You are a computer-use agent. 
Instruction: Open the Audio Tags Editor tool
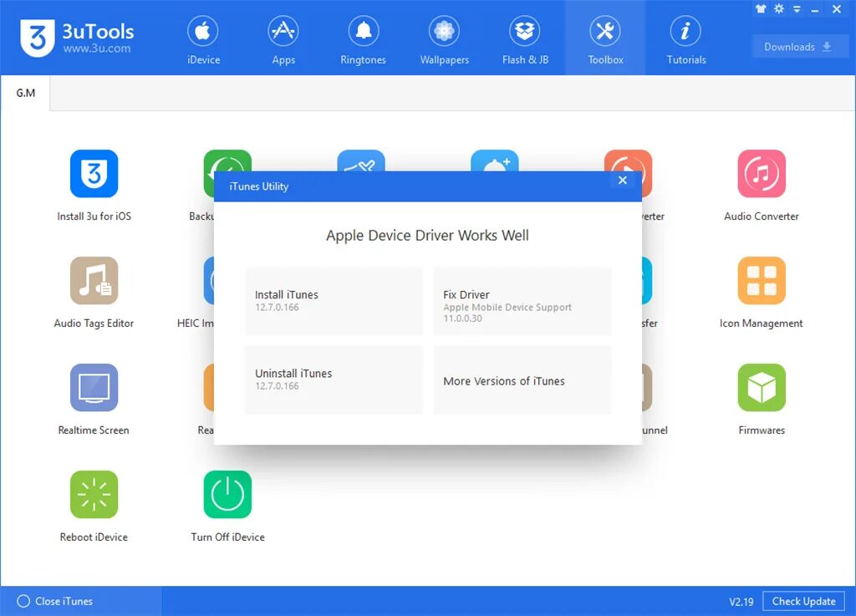click(x=94, y=293)
